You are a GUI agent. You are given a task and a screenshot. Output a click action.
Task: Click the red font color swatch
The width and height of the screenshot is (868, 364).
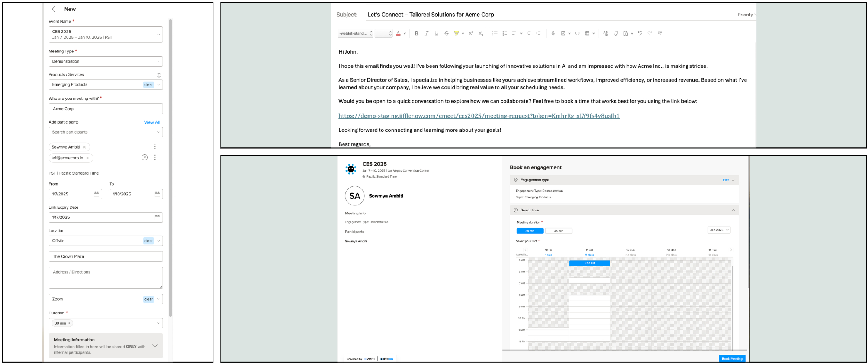coord(398,33)
